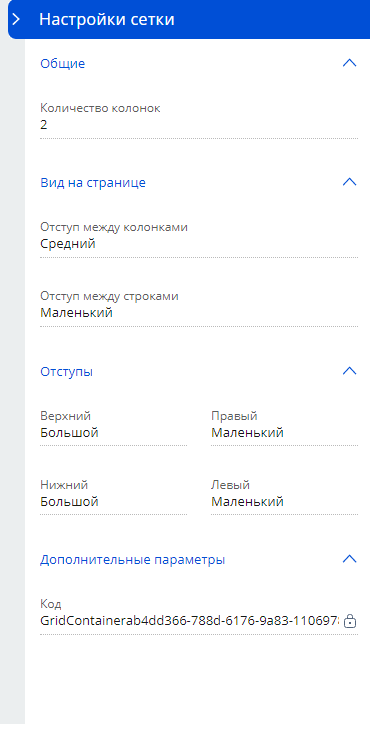The image size is (370, 736).
Task: Open the Правый padding dropdown
Action: pos(285,433)
